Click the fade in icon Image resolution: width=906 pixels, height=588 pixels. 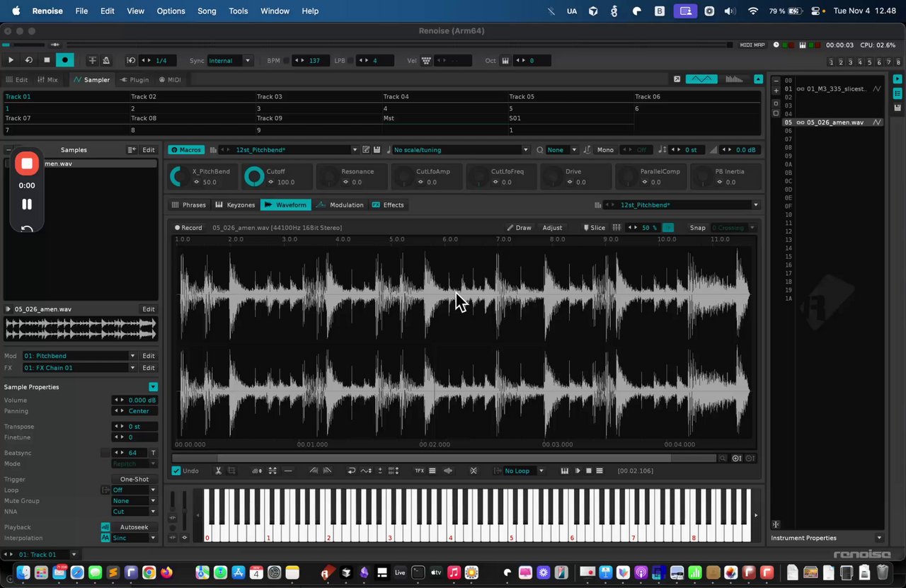click(x=314, y=471)
